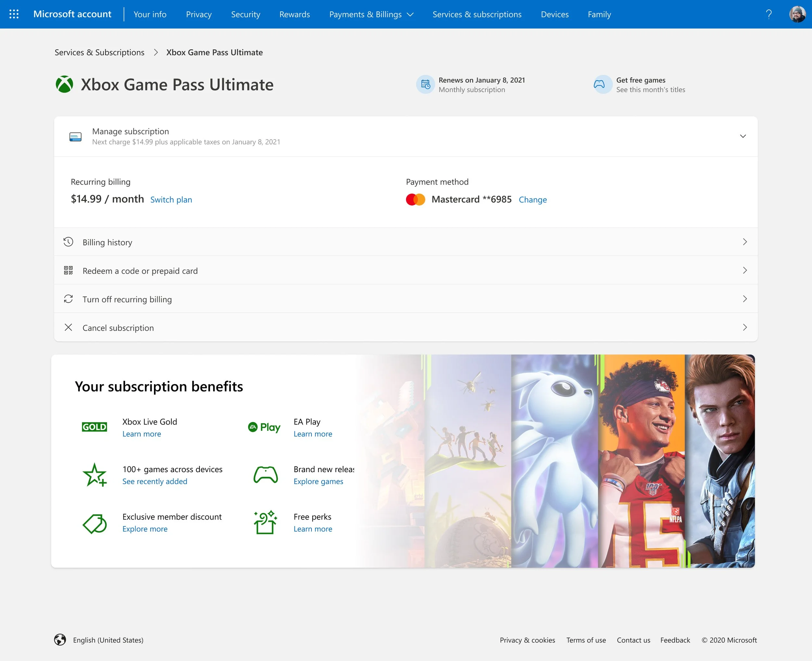The height and width of the screenshot is (661, 812).
Task: Select the EA Play icon
Action: 264,426
